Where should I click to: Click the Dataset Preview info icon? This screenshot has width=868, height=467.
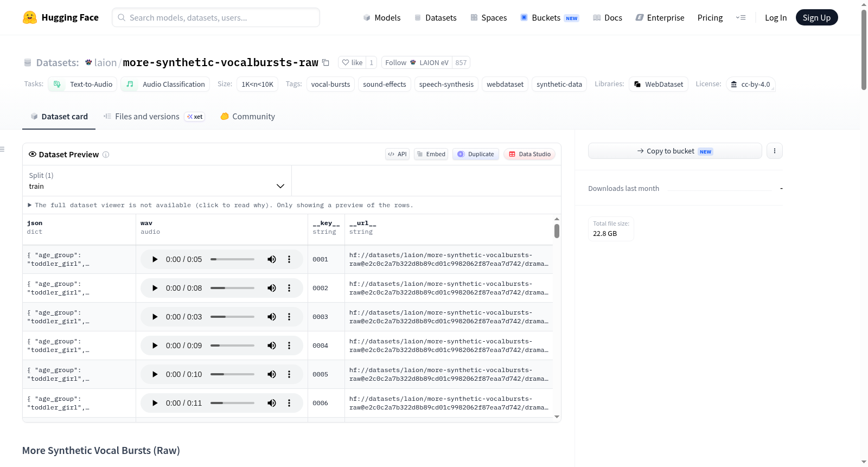tap(106, 155)
